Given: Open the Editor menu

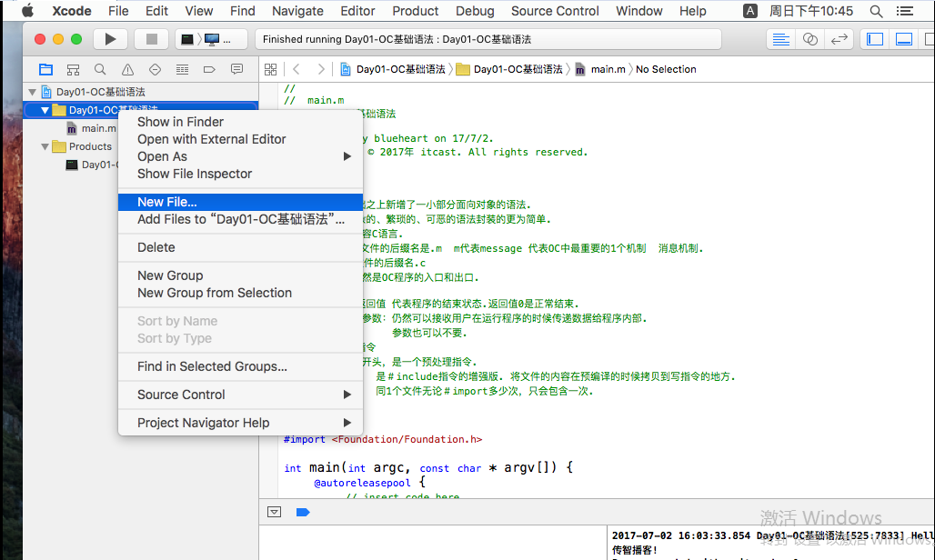Looking at the screenshot, I should pos(357,11).
